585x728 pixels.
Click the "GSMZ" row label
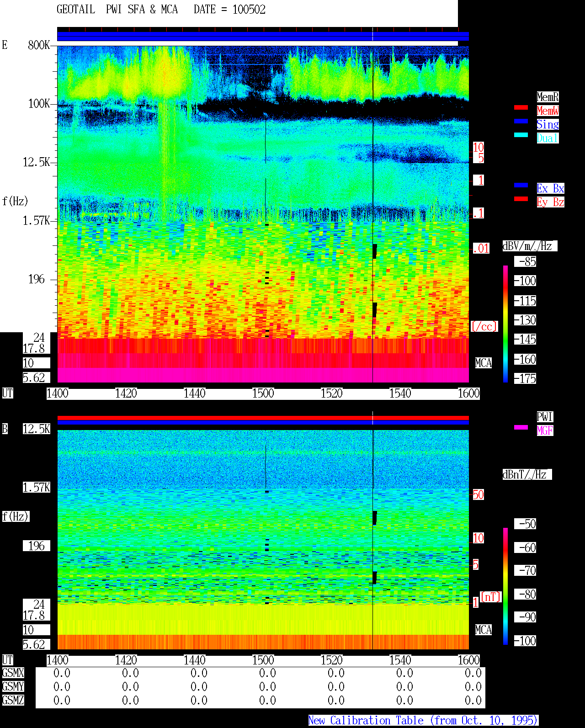(13, 701)
